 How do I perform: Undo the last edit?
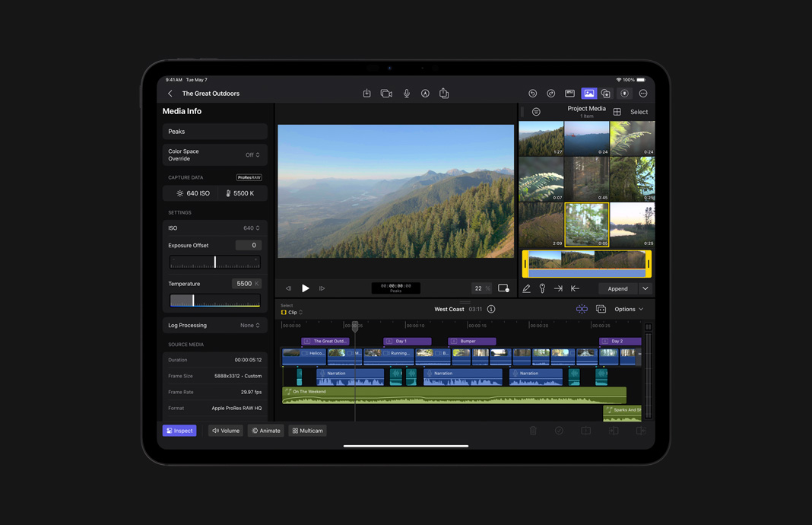coord(532,93)
